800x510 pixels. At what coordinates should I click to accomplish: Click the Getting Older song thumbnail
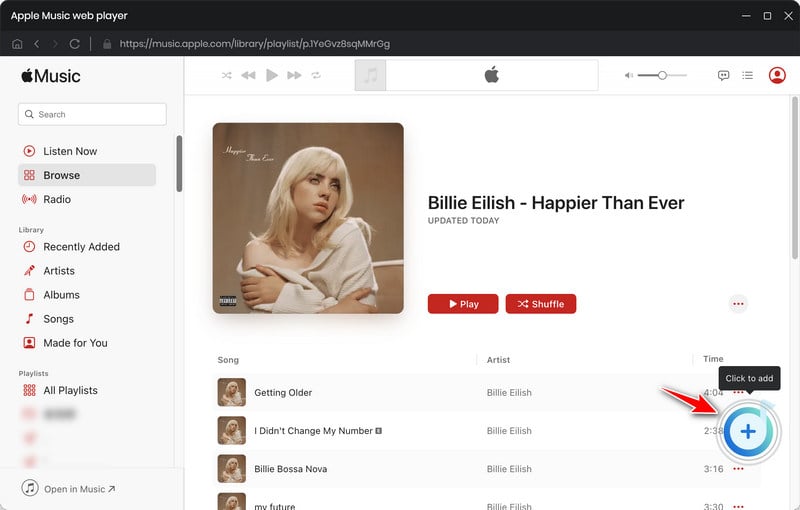232,392
